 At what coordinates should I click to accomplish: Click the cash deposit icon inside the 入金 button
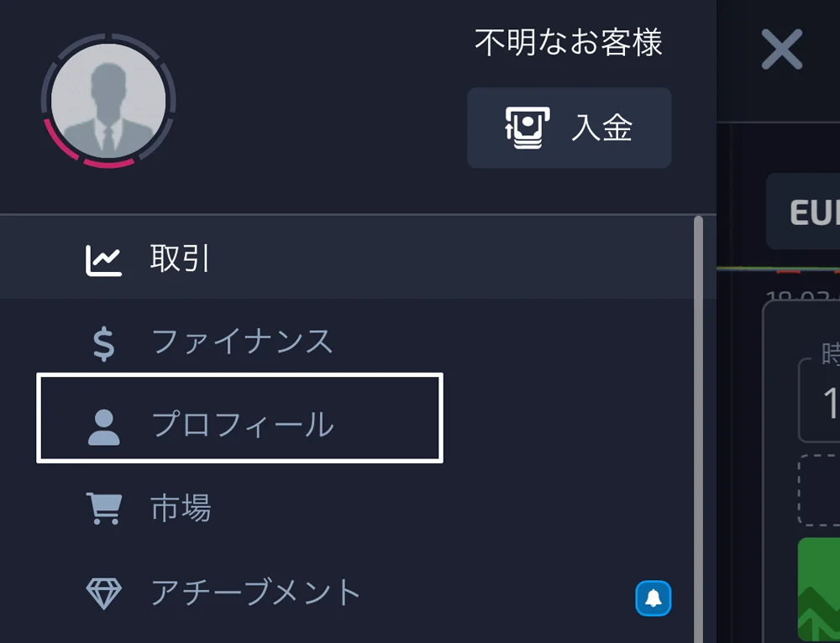pyautogui.click(x=528, y=128)
